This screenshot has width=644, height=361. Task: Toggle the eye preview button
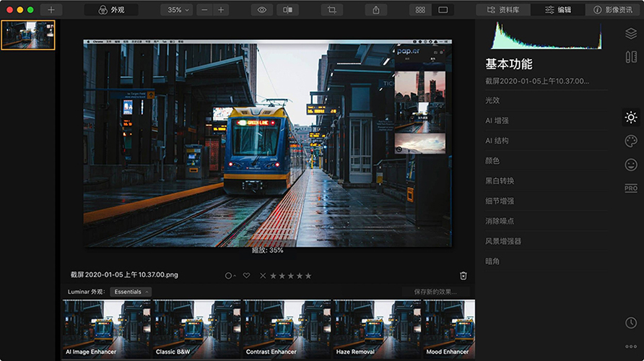pos(261,10)
